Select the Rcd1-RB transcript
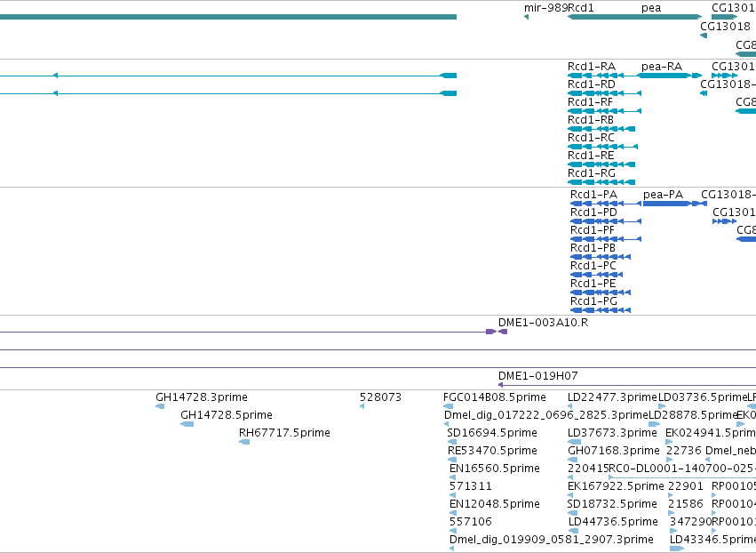This screenshot has height=553, width=756. pyautogui.click(x=591, y=120)
